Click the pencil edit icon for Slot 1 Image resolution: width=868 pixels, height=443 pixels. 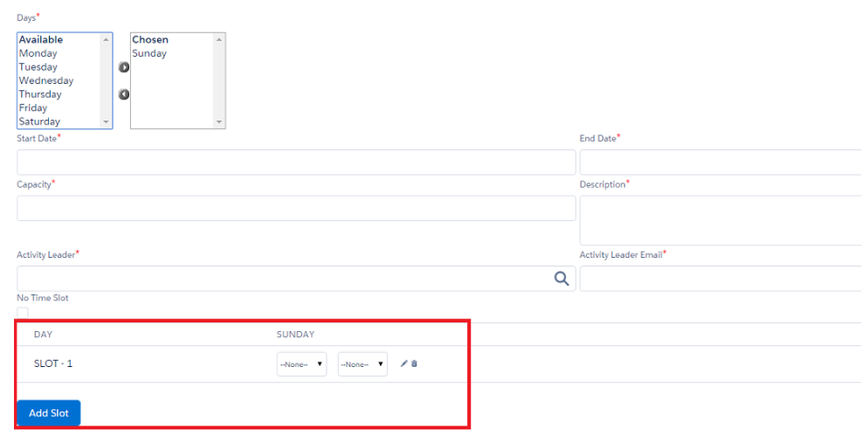tap(403, 363)
